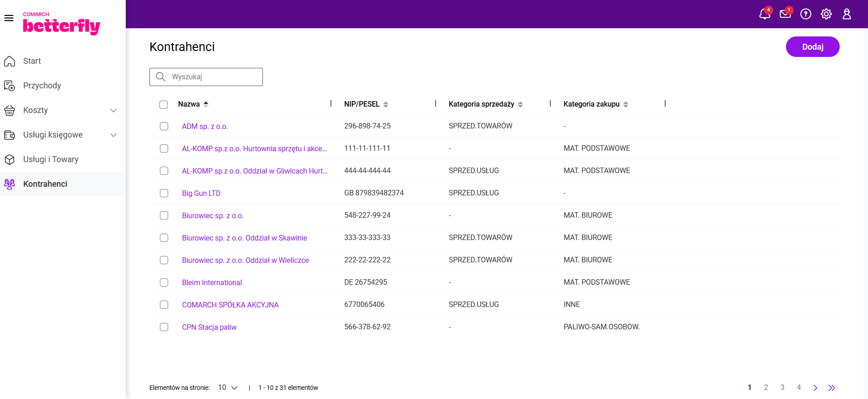Open Usługi i Towary section
The width and height of the screenshot is (868, 399).
pyautogui.click(x=51, y=159)
